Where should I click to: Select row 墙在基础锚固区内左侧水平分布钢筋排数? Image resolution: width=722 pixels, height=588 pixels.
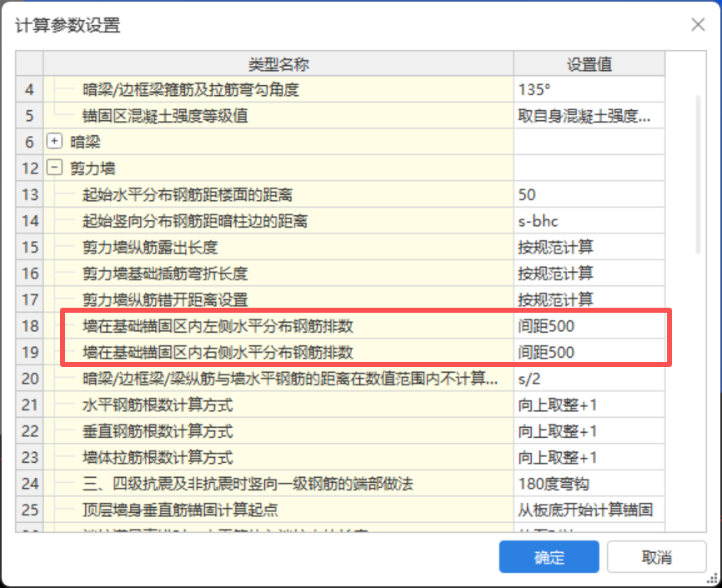278,325
